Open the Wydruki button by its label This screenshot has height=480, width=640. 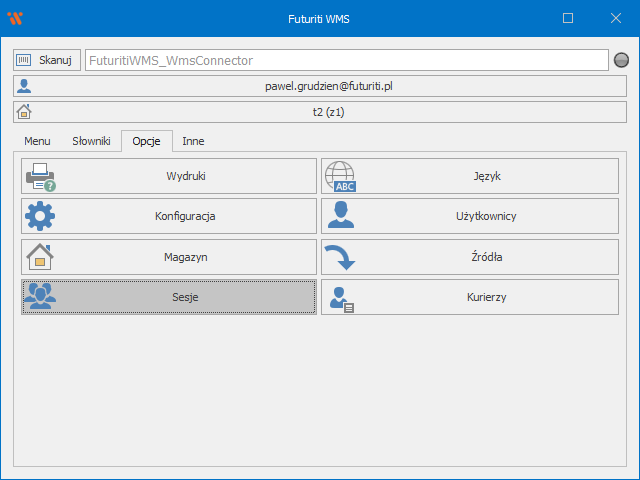pyautogui.click(x=186, y=176)
